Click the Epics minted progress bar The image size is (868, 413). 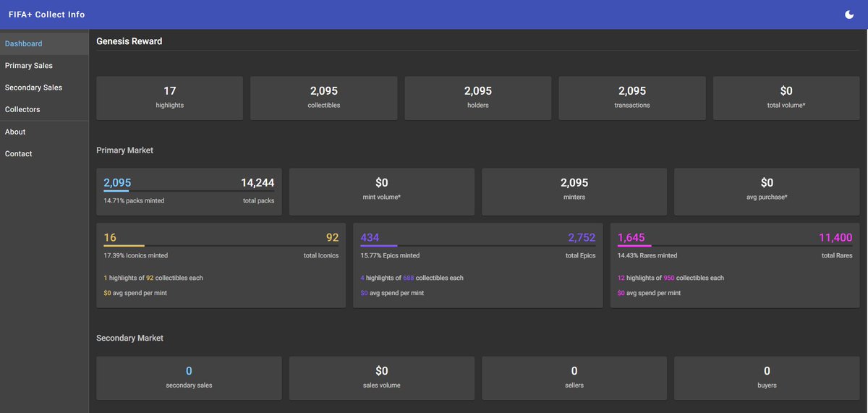tap(478, 246)
